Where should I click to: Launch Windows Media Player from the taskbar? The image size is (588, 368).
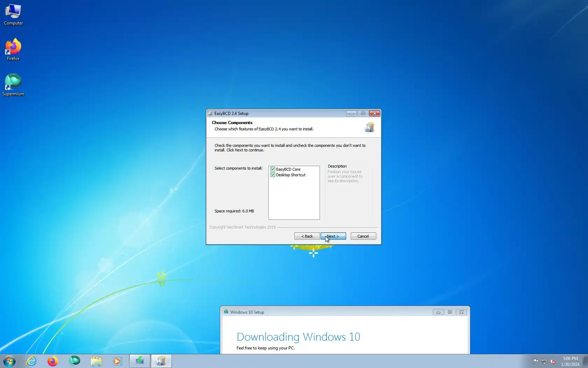click(x=117, y=361)
